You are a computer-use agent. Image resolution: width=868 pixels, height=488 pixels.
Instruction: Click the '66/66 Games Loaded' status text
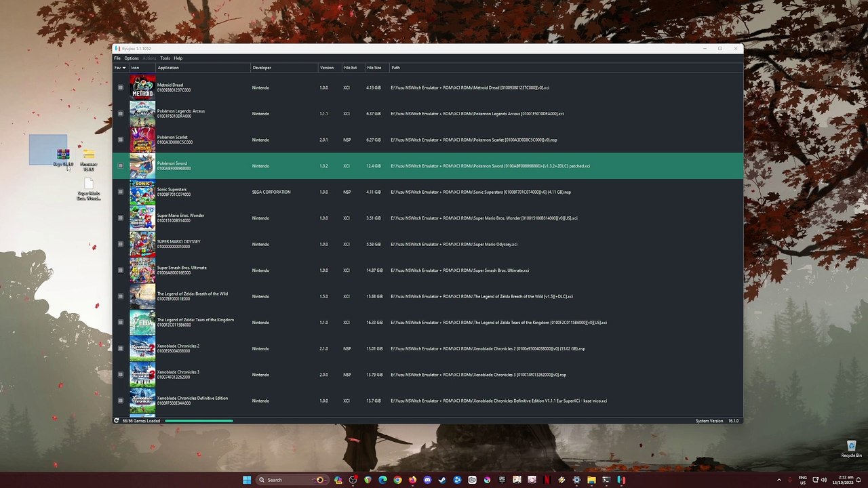141,421
